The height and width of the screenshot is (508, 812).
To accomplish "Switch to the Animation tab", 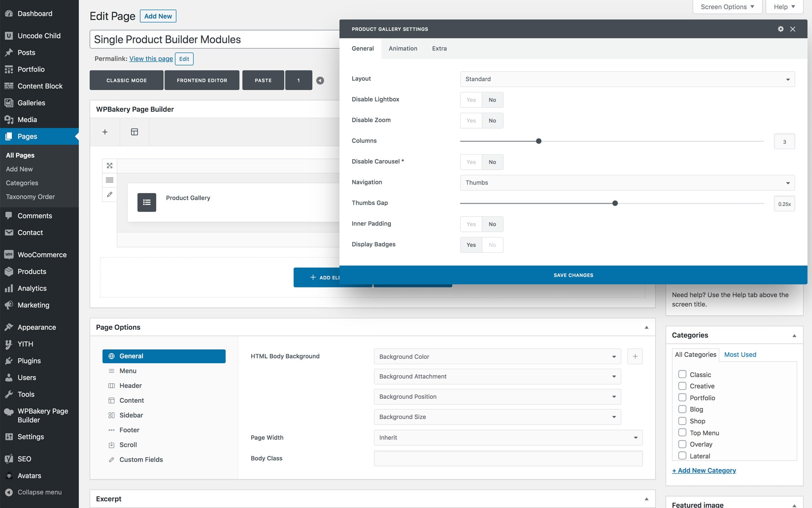I will pyautogui.click(x=403, y=49).
